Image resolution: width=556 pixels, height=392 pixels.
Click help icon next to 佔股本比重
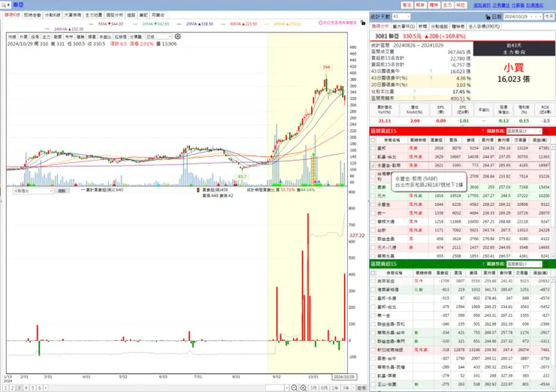pos(414,92)
